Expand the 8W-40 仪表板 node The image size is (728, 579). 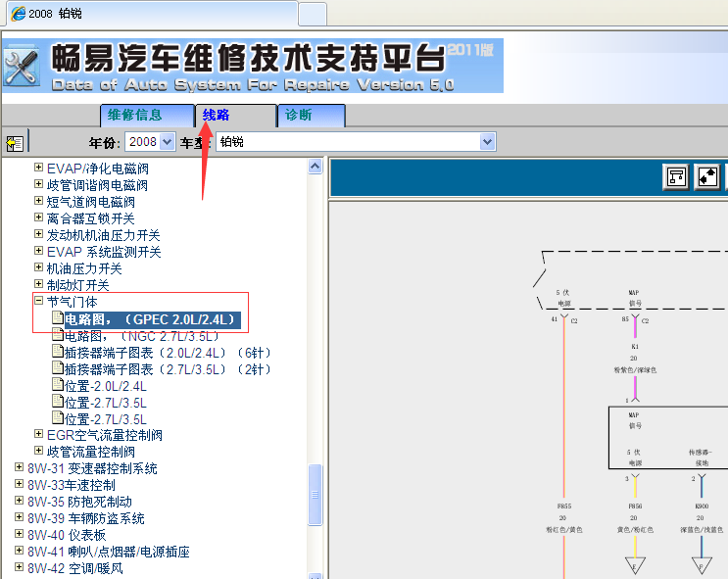pyautogui.click(x=19, y=534)
